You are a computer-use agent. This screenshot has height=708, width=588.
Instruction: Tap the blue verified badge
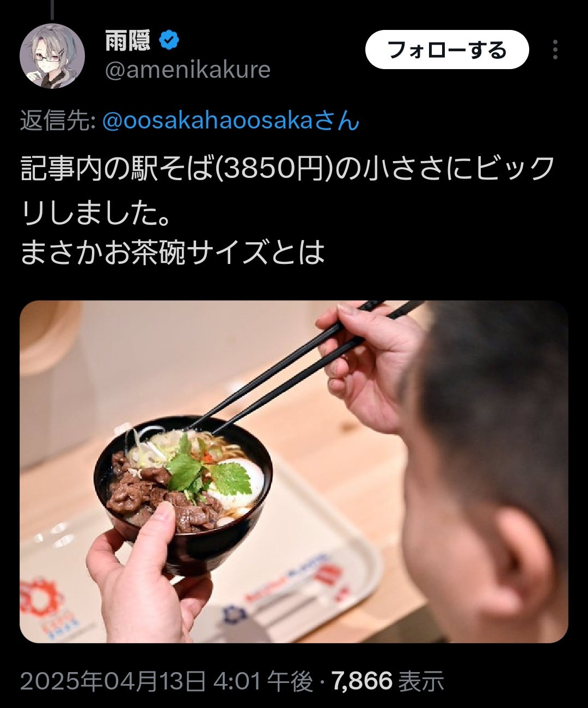169,40
